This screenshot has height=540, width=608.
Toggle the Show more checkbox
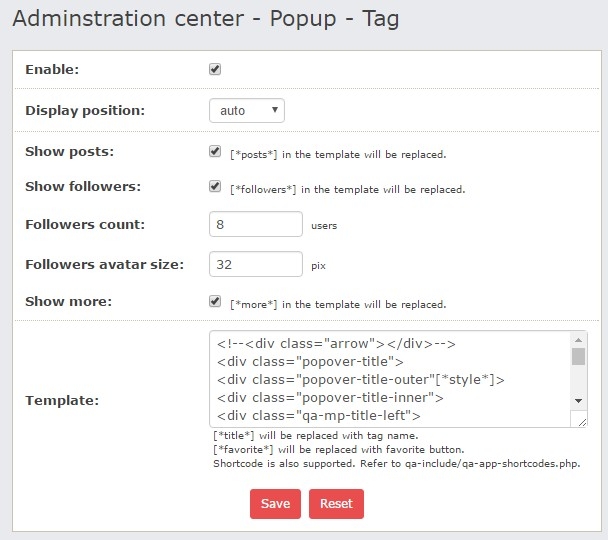[x=215, y=301]
